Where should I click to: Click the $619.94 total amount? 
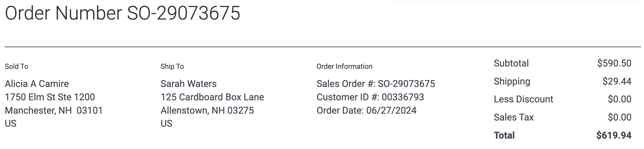pyautogui.click(x=614, y=135)
